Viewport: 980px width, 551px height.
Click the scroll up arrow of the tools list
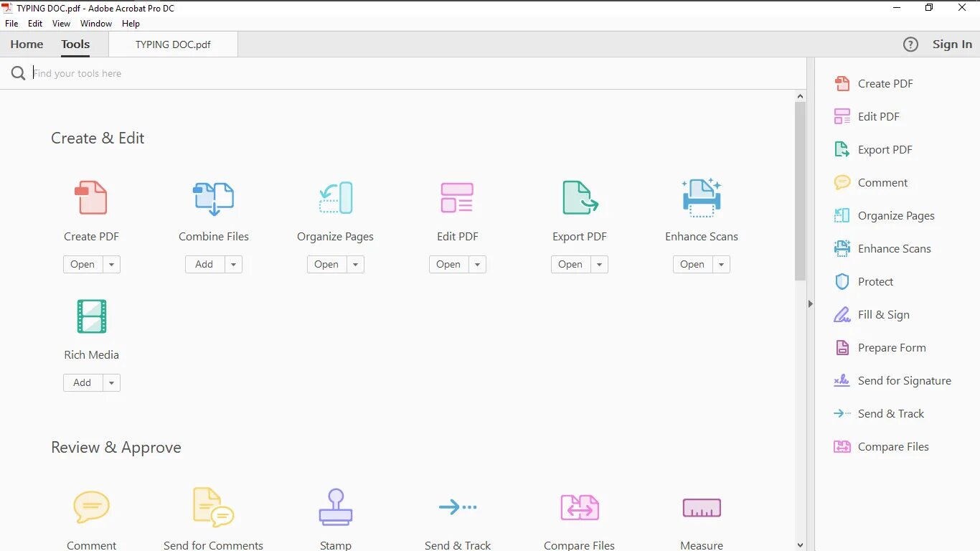800,96
